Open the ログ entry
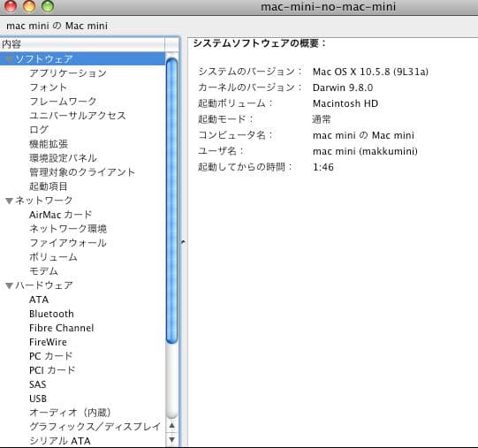This screenshot has width=478, height=448. [39, 130]
